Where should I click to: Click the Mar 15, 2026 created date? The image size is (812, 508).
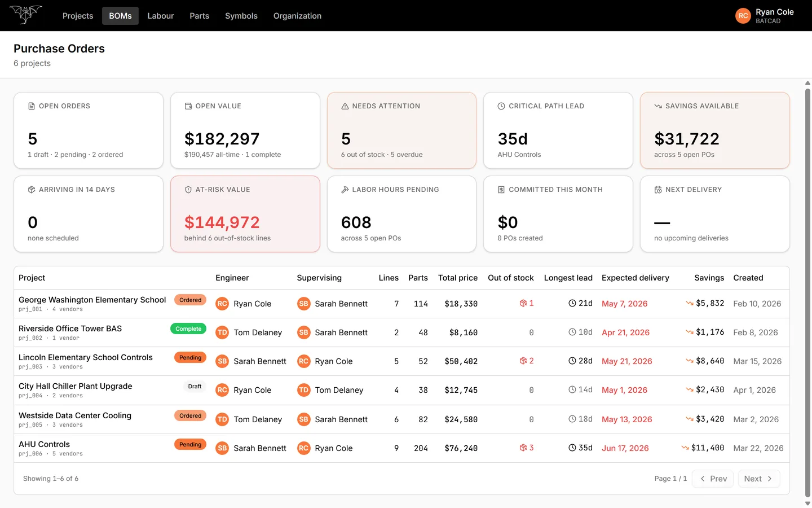click(x=757, y=361)
